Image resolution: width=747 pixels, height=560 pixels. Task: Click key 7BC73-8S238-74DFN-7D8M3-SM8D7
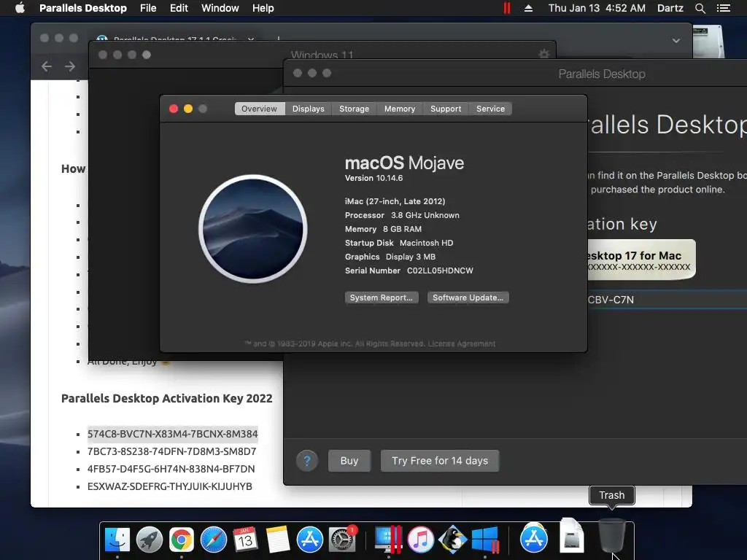tap(172, 451)
